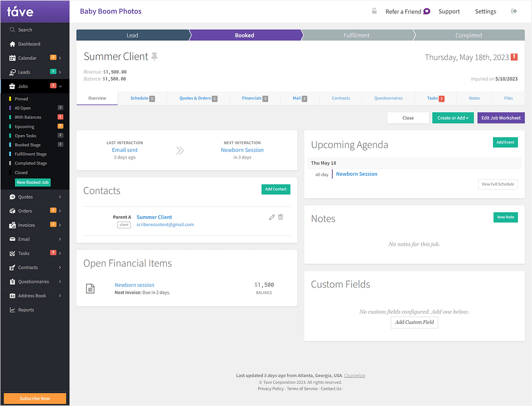Viewport: 532px width, 406px height.
Task: Click the Tave logo
Action: coord(20,11)
